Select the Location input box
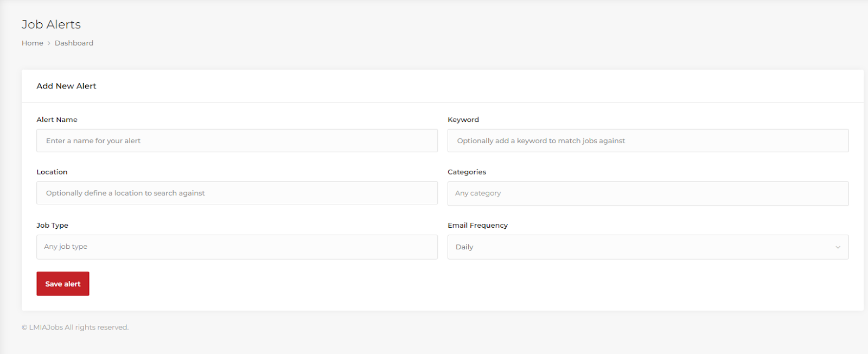Image resolution: width=868 pixels, height=354 pixels. coord(237,193)
